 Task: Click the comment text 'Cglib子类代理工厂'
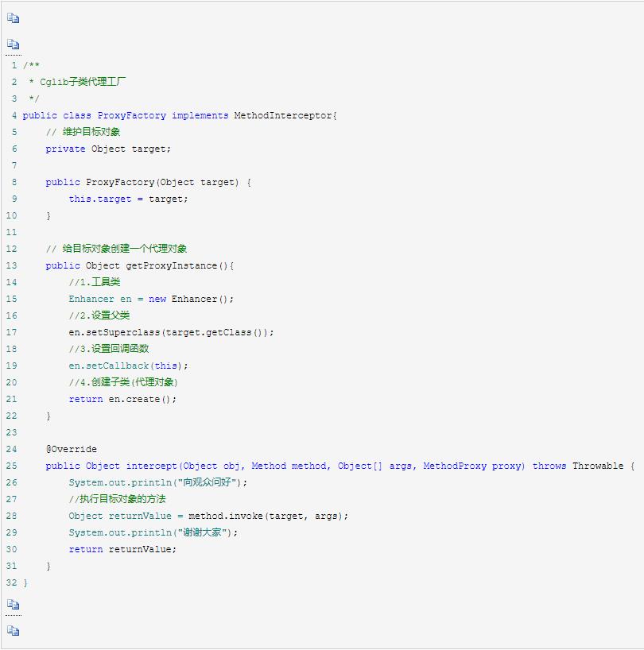(83, 82)
